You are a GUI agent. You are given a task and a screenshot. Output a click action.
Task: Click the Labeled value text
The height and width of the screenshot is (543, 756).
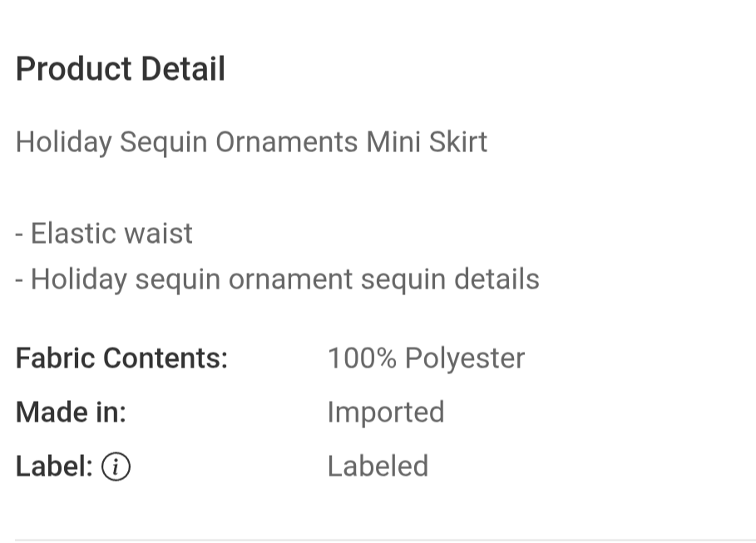[x=378, y=466]
